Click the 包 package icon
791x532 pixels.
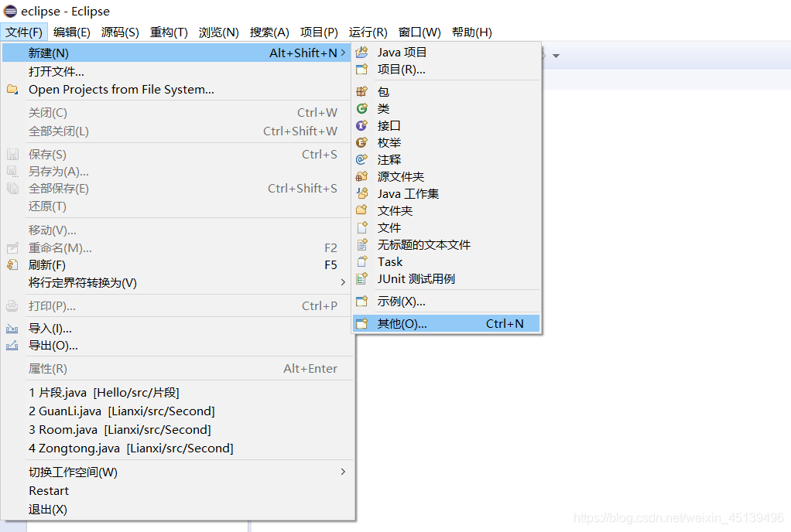(361, 91)
